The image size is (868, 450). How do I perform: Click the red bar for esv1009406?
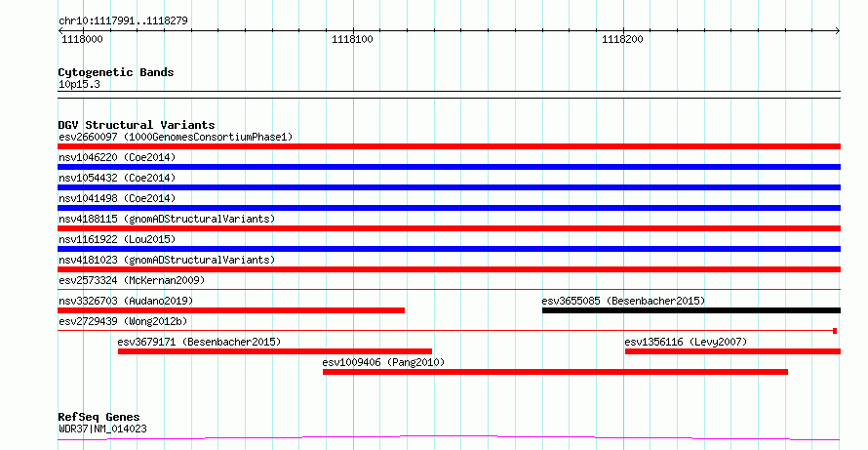555,372
